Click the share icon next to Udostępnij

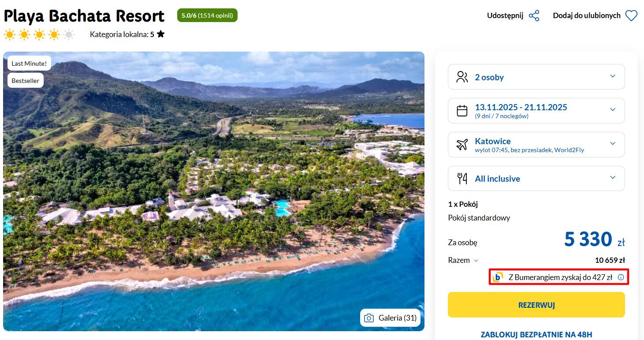point(534,16)
